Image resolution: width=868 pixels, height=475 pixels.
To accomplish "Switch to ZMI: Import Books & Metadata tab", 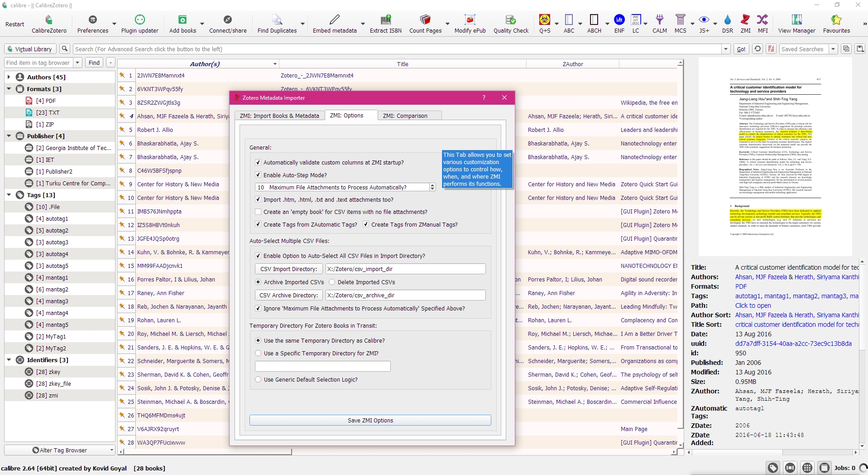I will tap(279, 116).
